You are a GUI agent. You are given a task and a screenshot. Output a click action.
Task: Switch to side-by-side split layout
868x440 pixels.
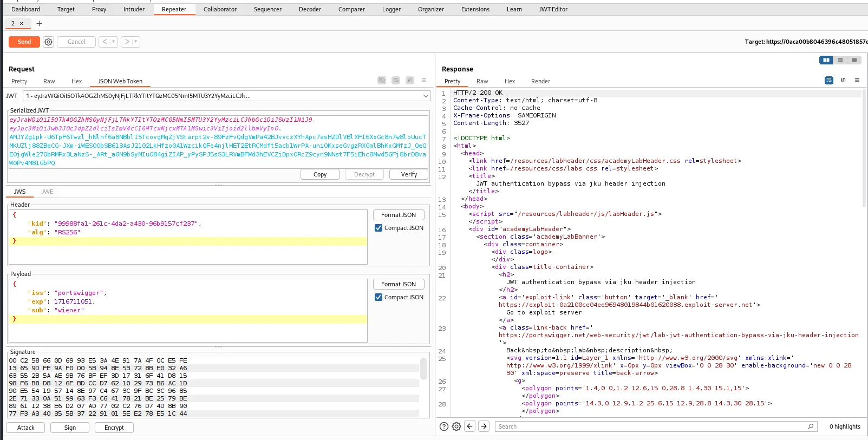click(826, 60)
